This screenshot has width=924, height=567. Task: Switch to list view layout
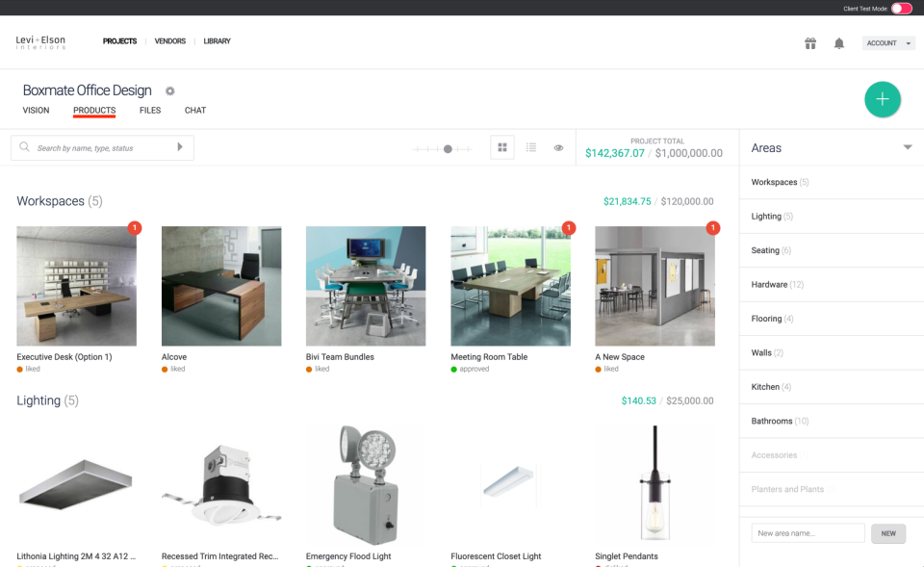click(530, 147)
